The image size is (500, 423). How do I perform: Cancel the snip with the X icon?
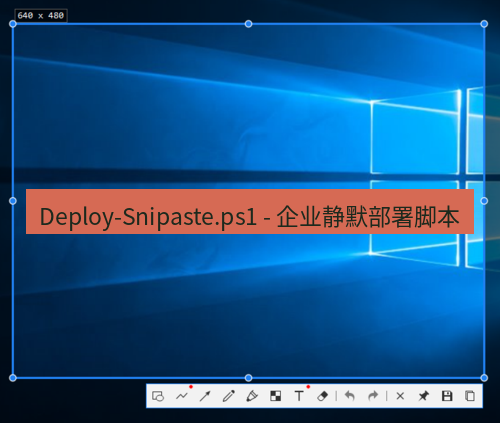point(400,396)
